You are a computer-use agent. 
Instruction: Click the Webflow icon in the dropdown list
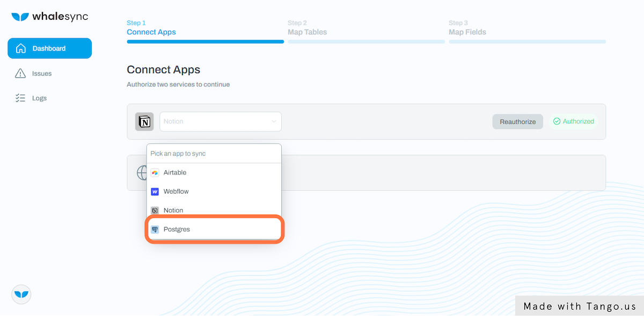coord(155,192)
